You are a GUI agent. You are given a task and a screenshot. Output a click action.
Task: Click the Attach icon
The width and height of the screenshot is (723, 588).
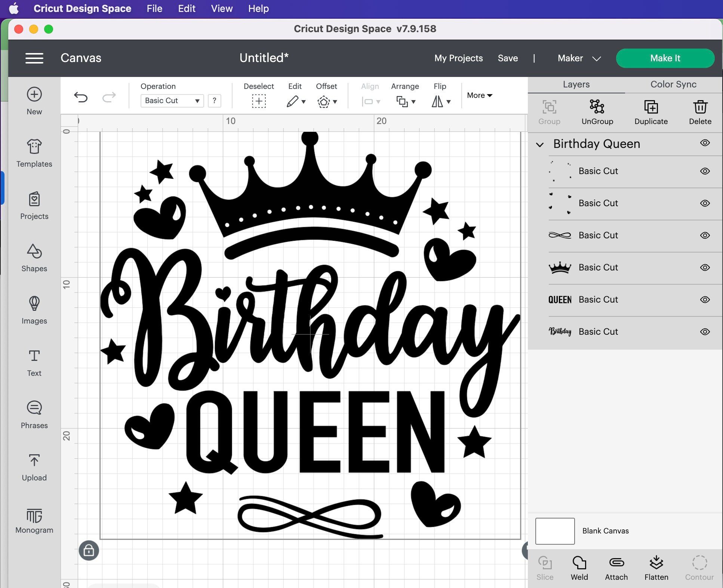click(x=616, y=567)
